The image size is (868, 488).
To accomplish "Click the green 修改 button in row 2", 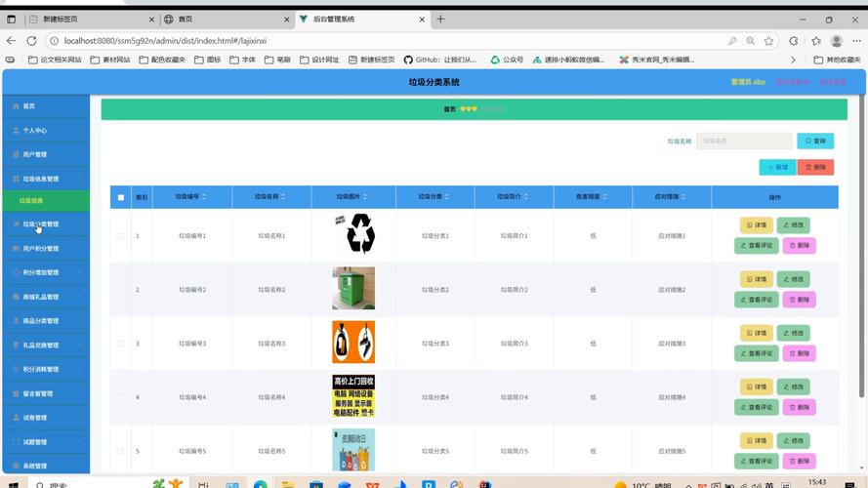I will (x=793, y=279).
